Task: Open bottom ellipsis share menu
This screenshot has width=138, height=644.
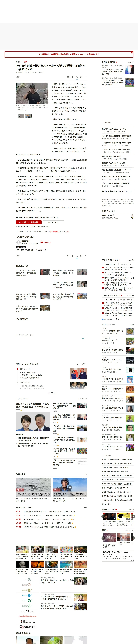Action: click(x=85, y=255)
